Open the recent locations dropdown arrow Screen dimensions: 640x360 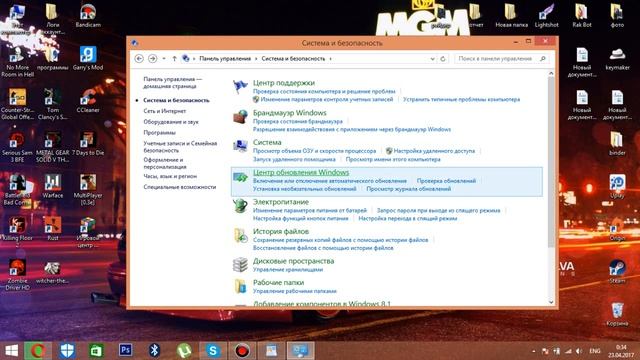coord(164,59)
